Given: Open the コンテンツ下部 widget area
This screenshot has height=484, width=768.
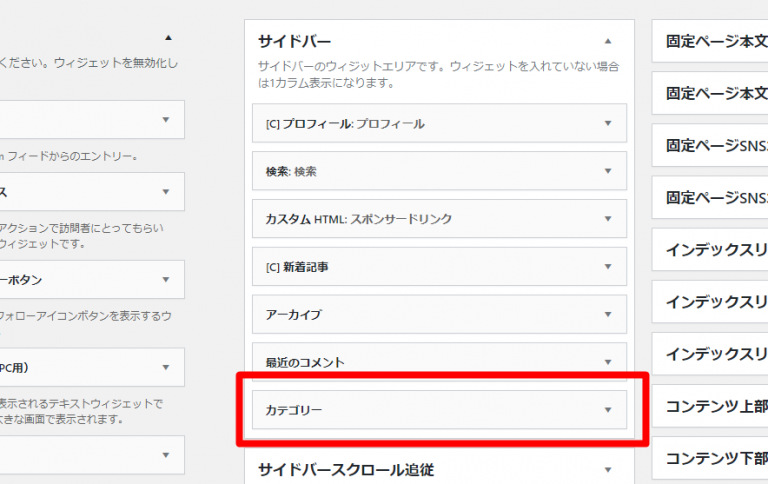Looking at the screenshot, I should pyautogui.click(x=716, y=459).
